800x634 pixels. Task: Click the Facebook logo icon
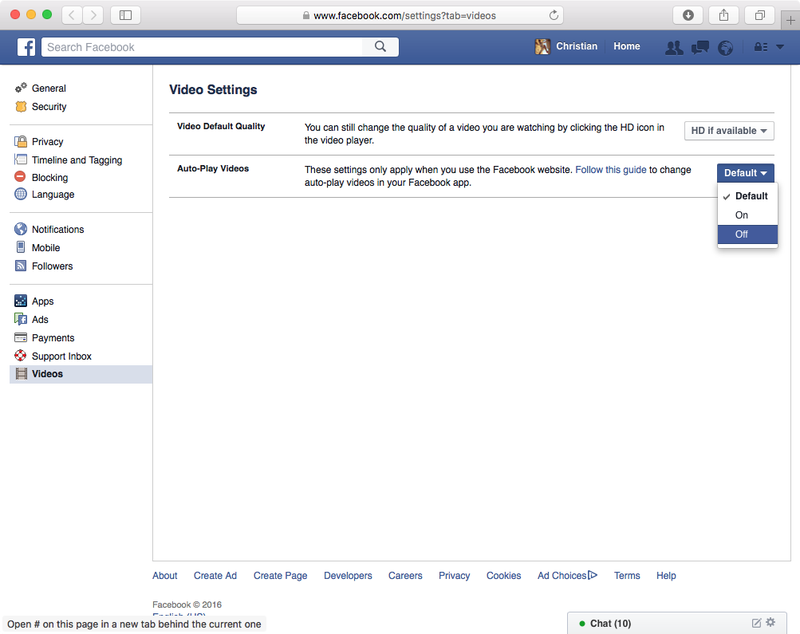pyautogui.click(x=26, y=47)
